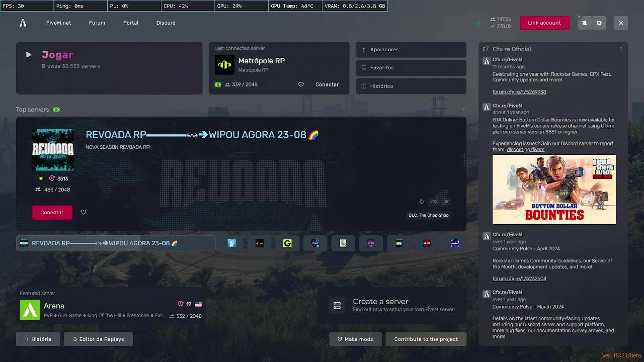644x362 pixels.
Task: Open the Jogar server browser
Action: [109, 68]
